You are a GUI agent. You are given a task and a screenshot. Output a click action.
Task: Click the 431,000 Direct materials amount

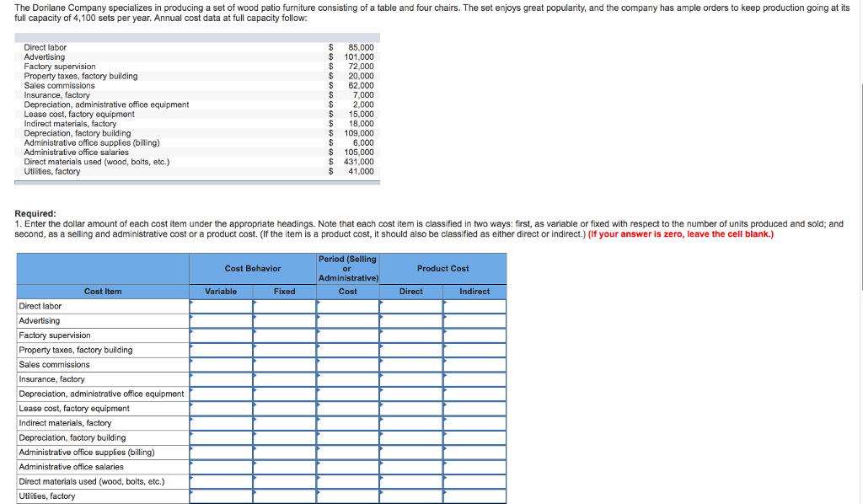(359, 162)
